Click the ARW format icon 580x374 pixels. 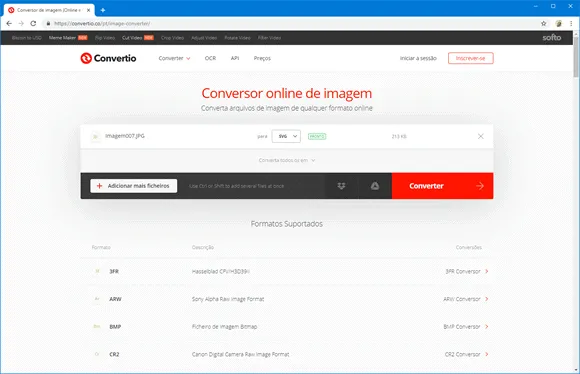[97, 299]
